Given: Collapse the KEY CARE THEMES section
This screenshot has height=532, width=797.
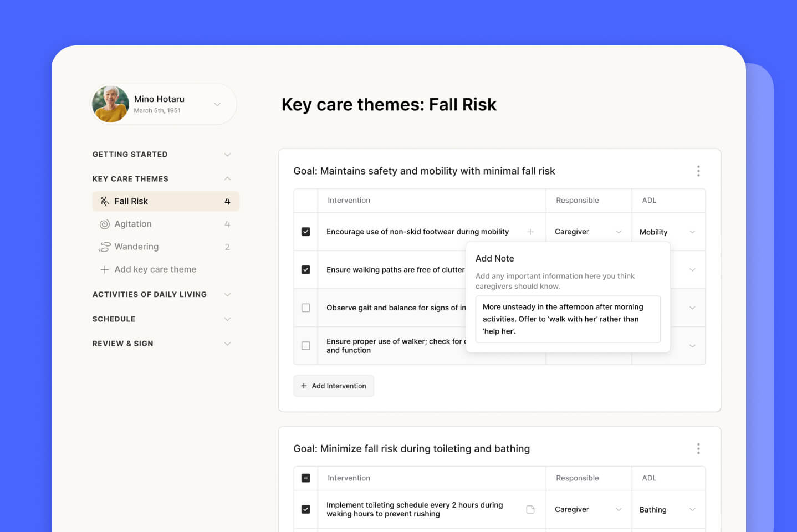Looking at the screenshot, I should [x=227, y=178].
